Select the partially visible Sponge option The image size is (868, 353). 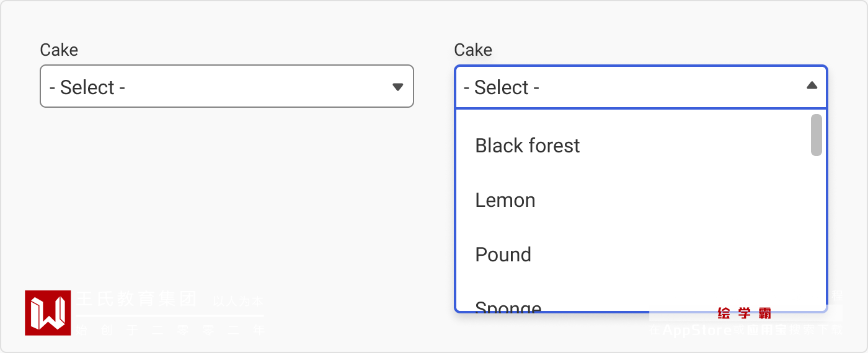tap(508, 306)
